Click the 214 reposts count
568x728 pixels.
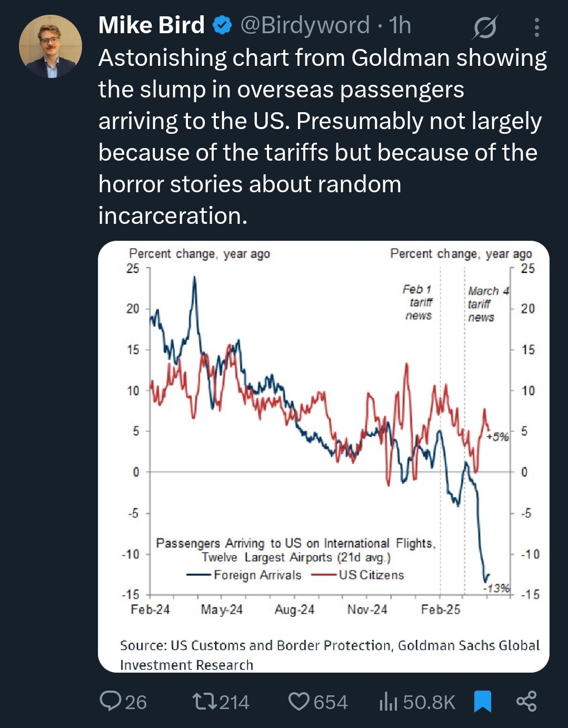(x=234, y=702)
